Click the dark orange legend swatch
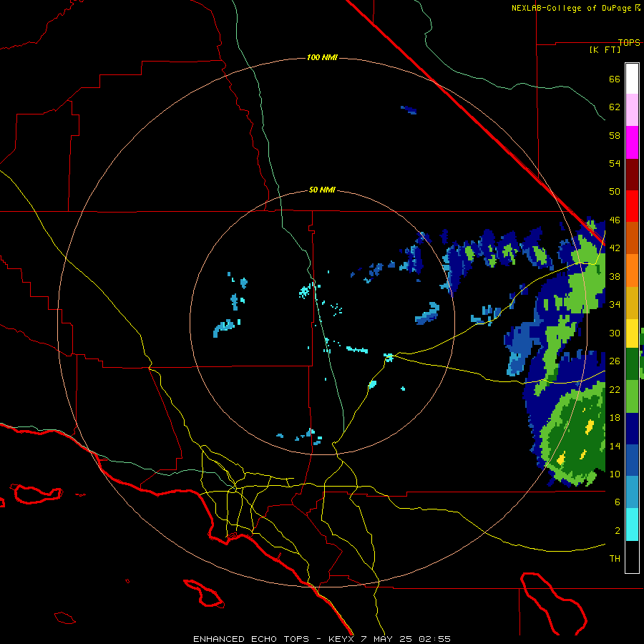The width and height of the screenshot is (644, 644). (632, 238)
